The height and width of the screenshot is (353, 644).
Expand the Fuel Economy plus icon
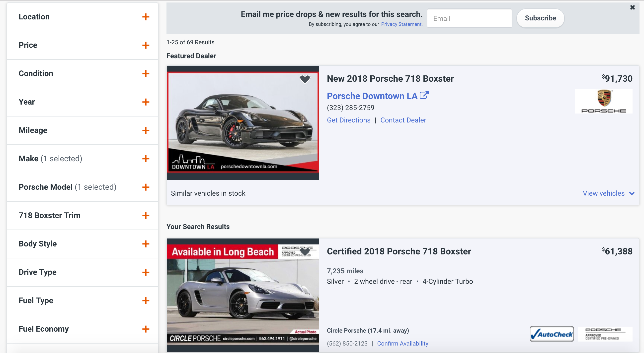pyautogui.click(x=146, y=329)
